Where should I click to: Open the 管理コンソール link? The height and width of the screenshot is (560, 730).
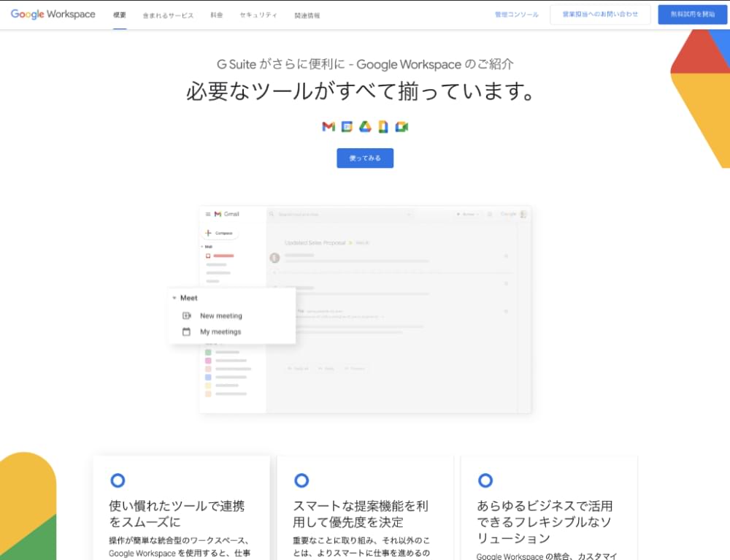tap(516, 13)
